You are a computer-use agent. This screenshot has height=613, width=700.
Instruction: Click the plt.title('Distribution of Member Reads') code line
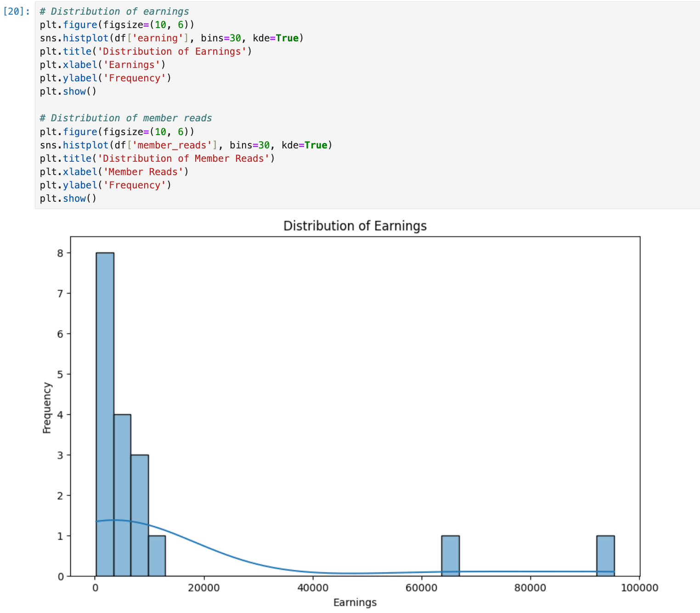click(x=158, y=159)
